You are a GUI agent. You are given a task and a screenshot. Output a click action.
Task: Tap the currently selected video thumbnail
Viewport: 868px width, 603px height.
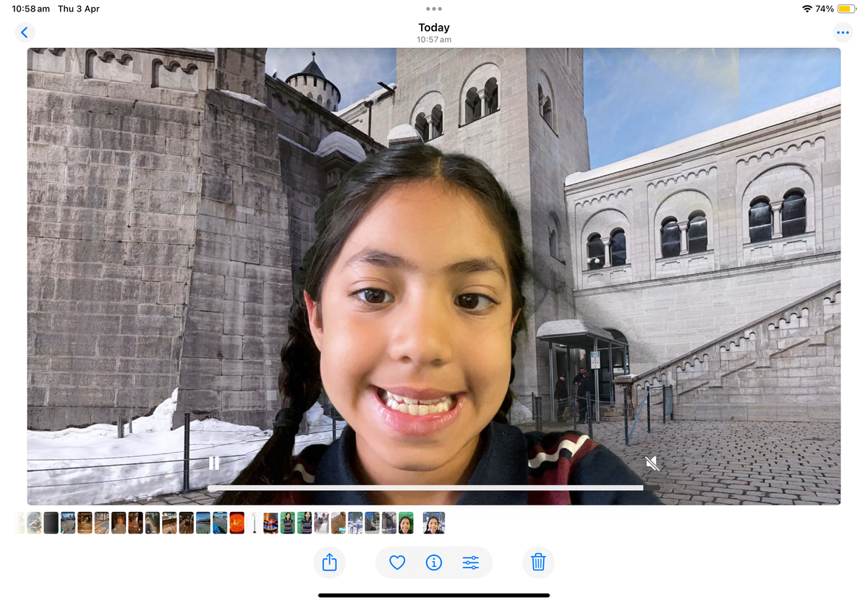click(434, 523)
